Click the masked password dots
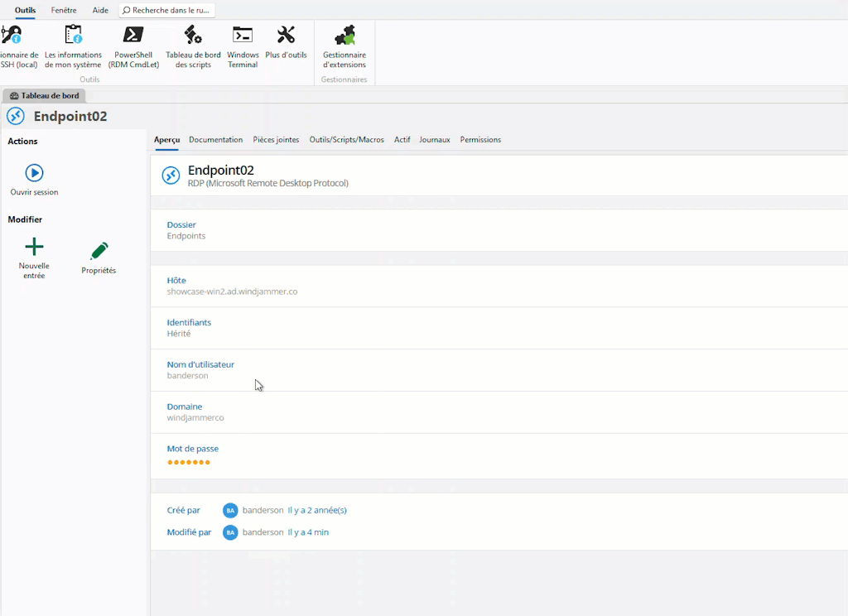848x616 pixels. click(189, 462)
